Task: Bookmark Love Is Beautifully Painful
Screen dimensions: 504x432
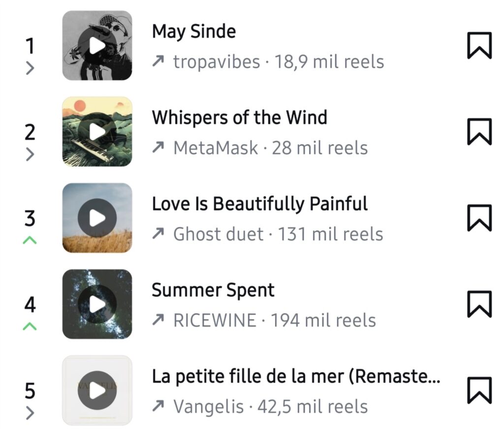Action: [479, 218]
